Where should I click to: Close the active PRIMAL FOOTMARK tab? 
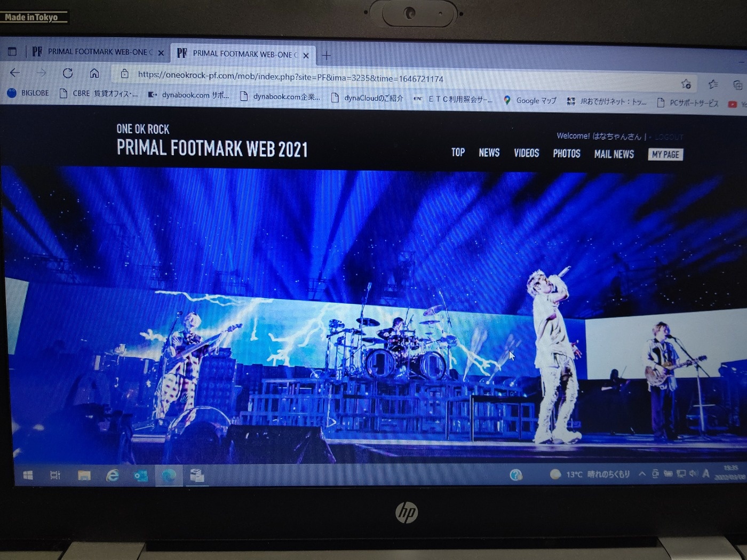click(306, 55)
